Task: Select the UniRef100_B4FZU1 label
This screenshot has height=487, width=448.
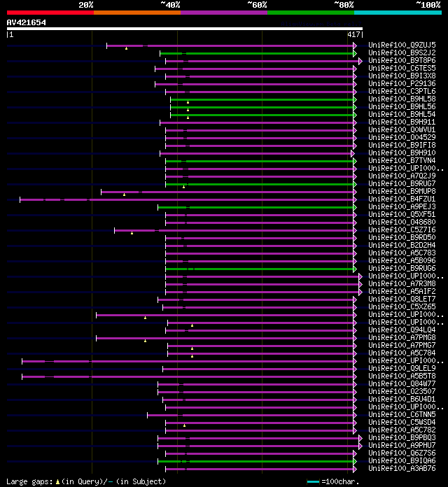Action: click(x=402, y=199)
